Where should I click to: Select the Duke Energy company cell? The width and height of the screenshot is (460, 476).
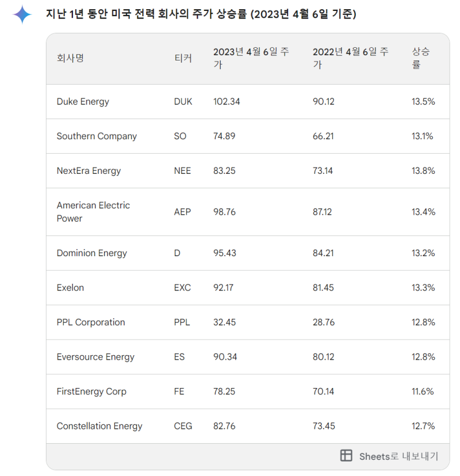(83, 101)
